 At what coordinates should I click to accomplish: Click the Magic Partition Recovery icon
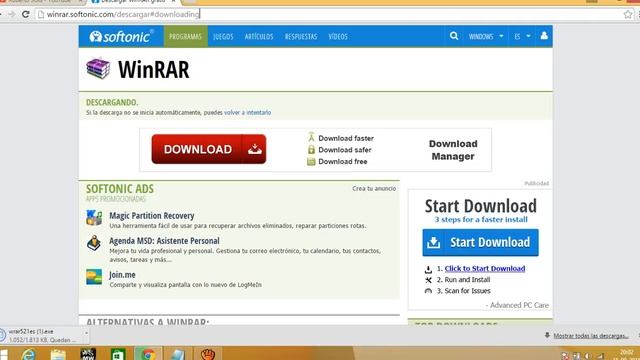(94, 218)
